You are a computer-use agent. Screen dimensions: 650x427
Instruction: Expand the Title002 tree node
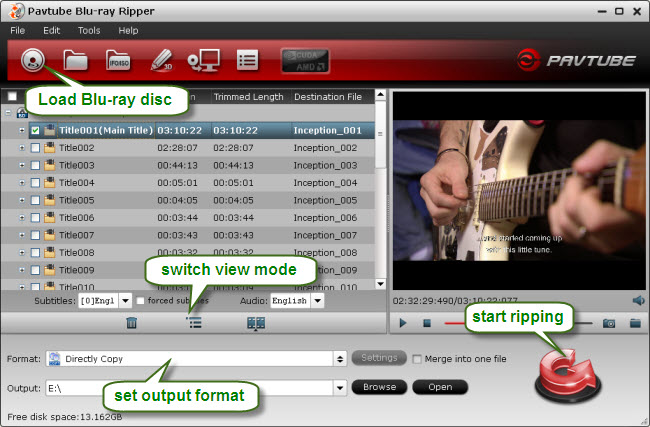coord(22,148)
